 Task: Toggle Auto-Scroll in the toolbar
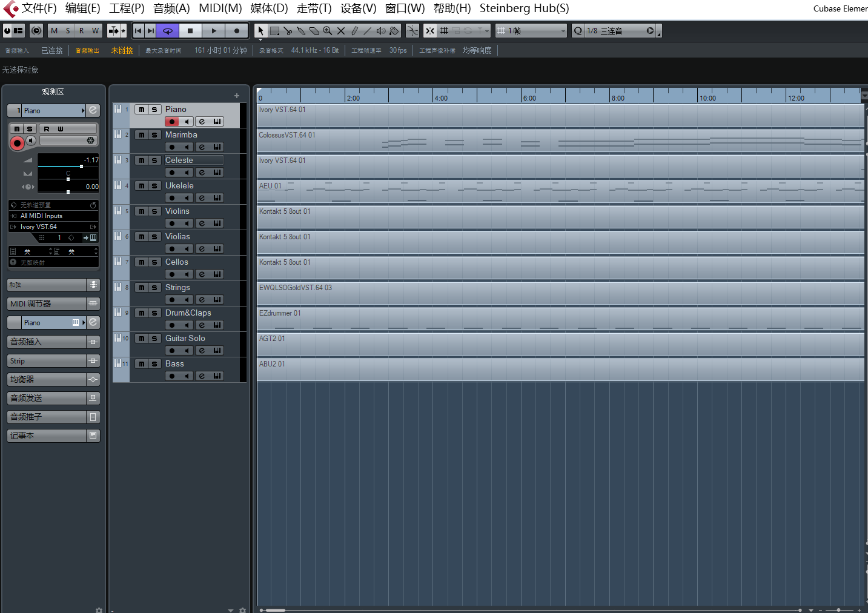pos(113,31)
